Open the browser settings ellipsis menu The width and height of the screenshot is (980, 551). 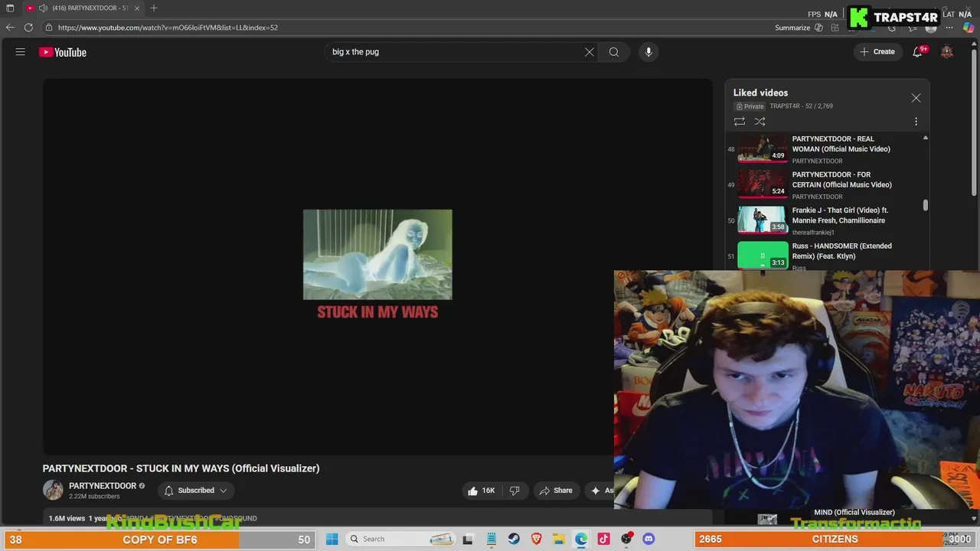[949, 28]
